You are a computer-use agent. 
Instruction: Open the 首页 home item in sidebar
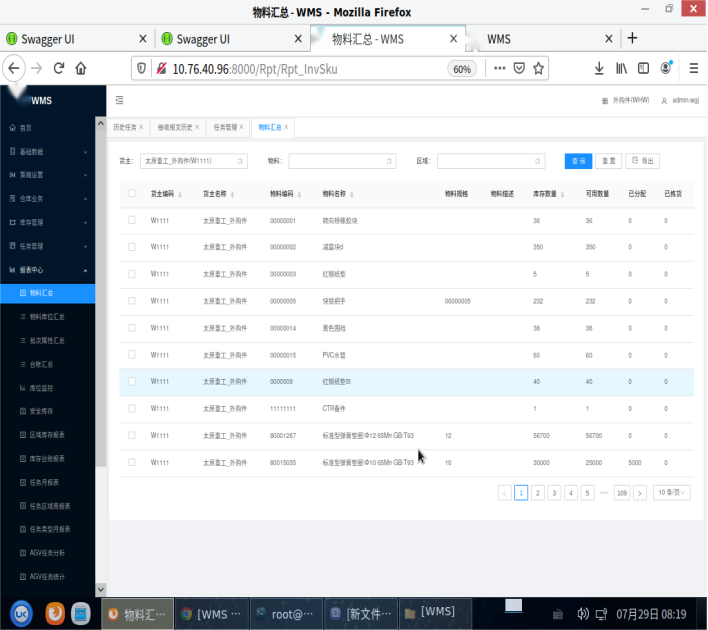click(x=47, y=128)
